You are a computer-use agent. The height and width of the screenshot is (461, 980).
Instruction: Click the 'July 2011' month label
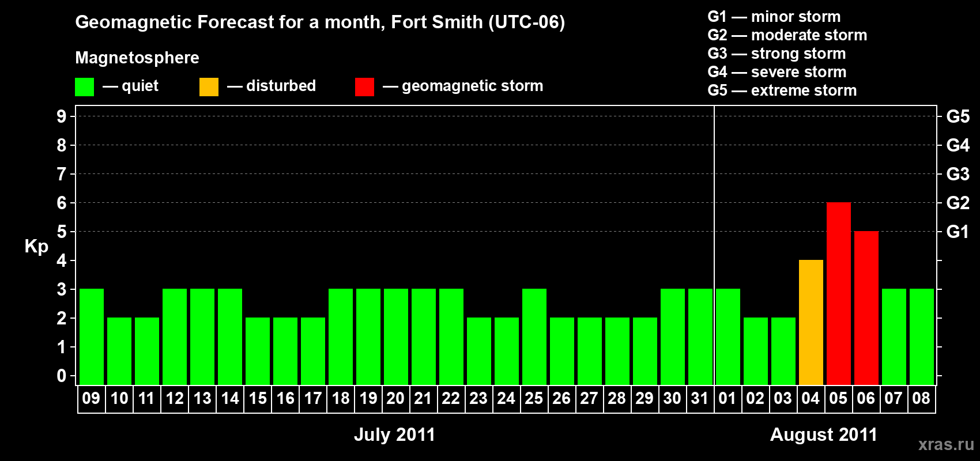click(394, 434)
